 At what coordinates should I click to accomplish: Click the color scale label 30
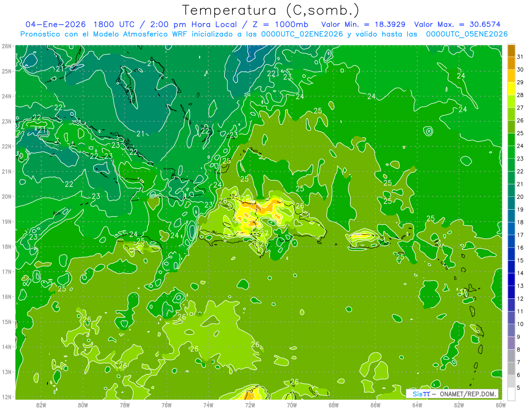[520, 70]
